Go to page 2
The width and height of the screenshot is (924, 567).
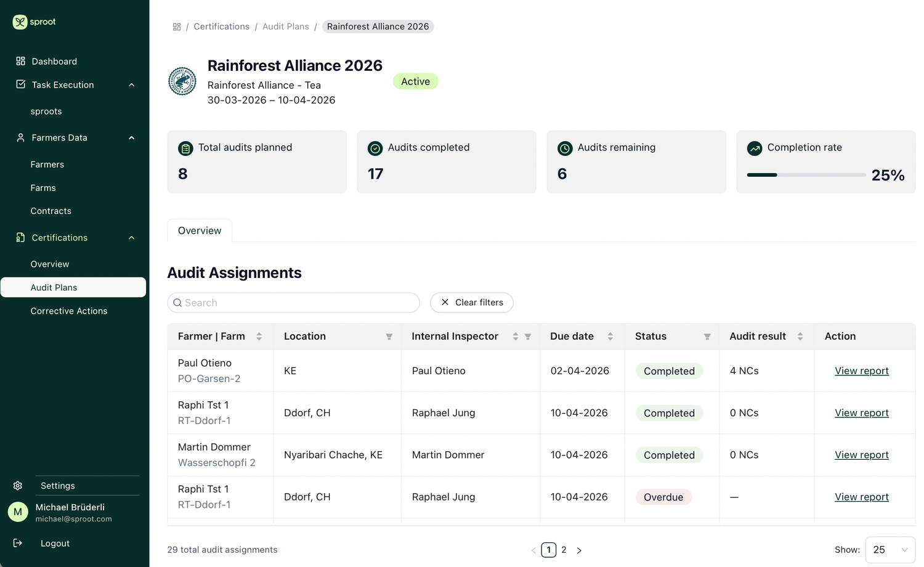(564, 550)
